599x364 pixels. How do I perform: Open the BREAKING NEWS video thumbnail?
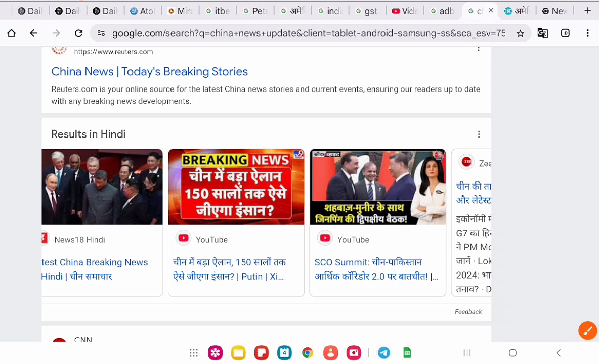(x=236, y=187)
